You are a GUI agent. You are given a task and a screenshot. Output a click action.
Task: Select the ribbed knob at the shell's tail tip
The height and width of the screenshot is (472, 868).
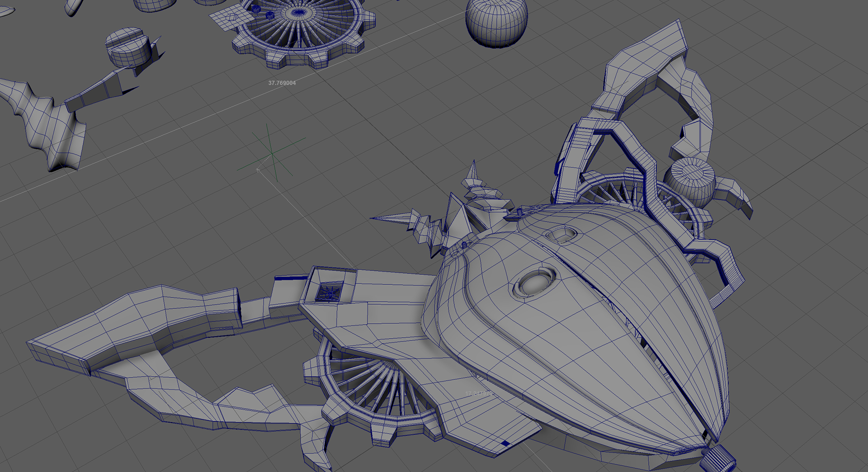(x=718, y=458)
